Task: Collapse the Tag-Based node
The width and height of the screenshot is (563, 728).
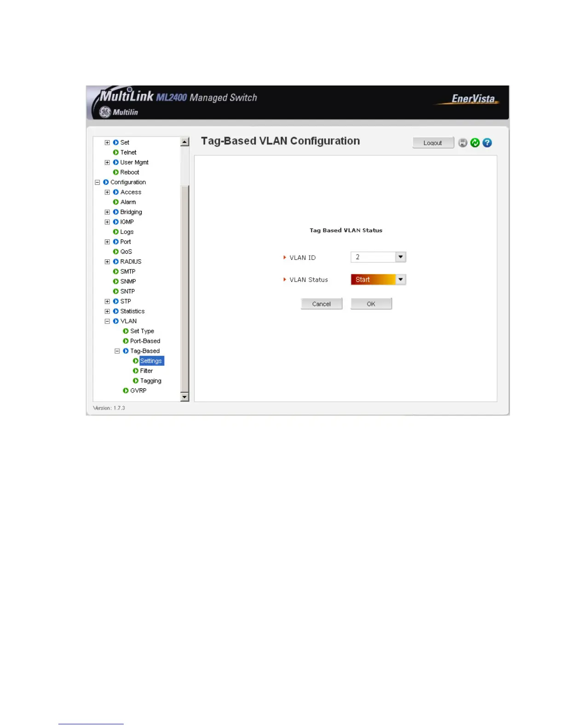Action: pos(117,351)
